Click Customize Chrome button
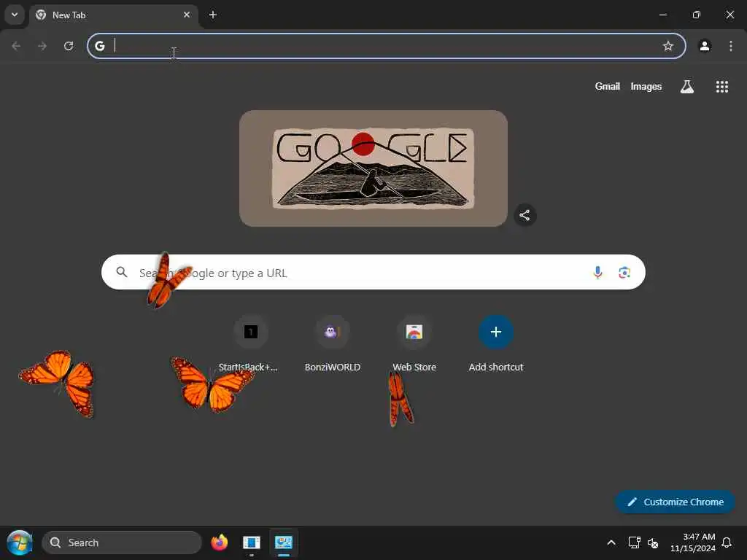The height and width of the screenshot is (560, 747). click(x=675, y=502)
